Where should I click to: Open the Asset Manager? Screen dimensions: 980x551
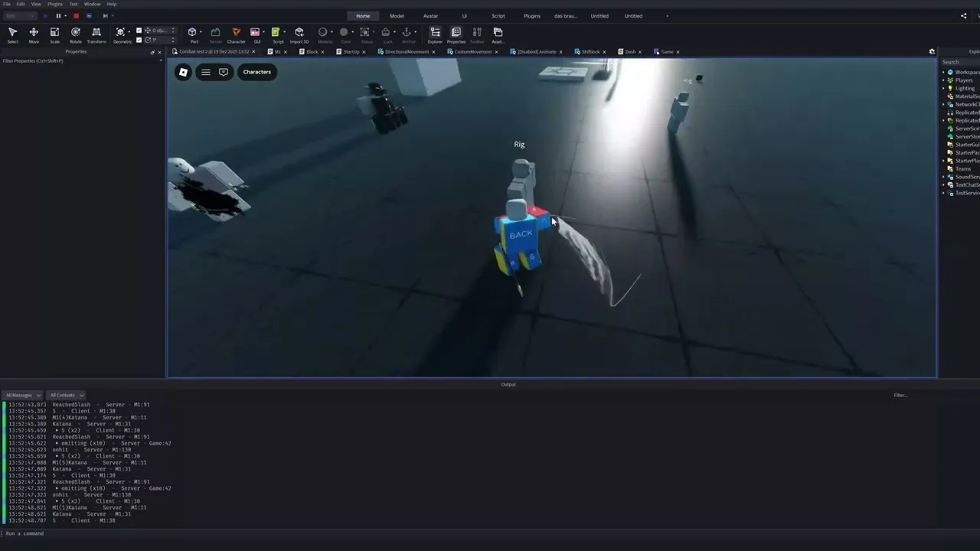(498, 34)
